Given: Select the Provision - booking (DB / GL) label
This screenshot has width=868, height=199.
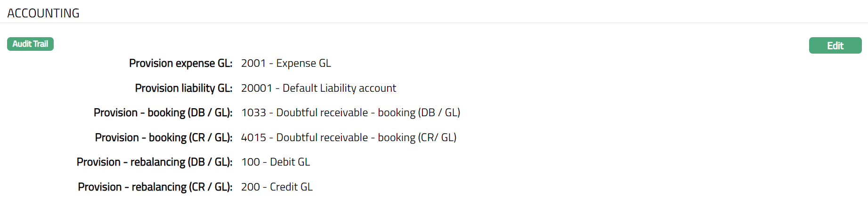Looking at the screenshot, I should click(x=162, y=112).
